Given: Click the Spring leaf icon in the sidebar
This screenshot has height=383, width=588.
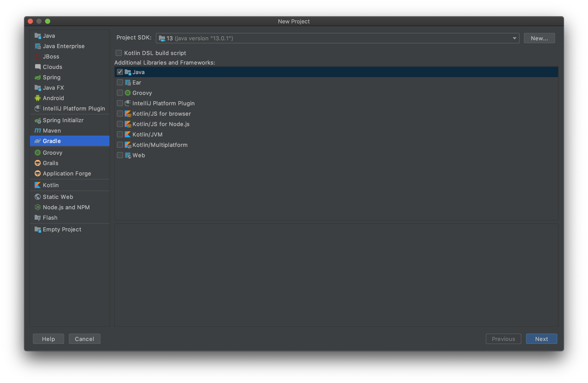Looking at the screenshot, I should click(37, 77).
